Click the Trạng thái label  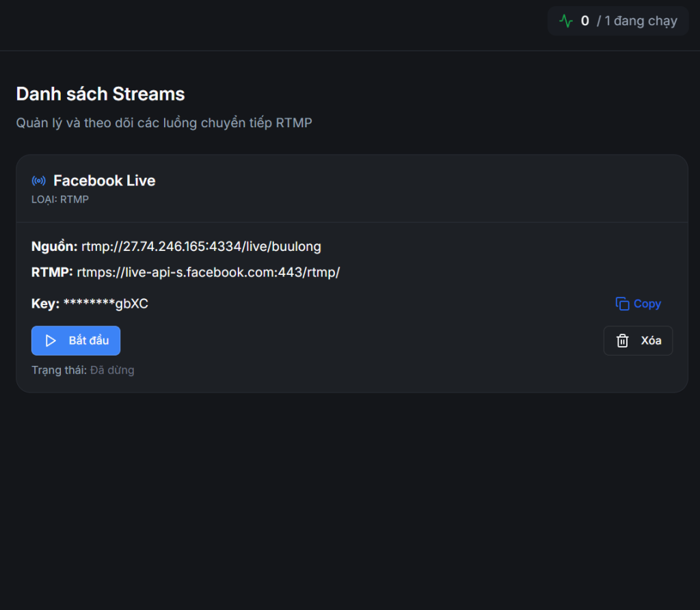(x=59, y=370)
